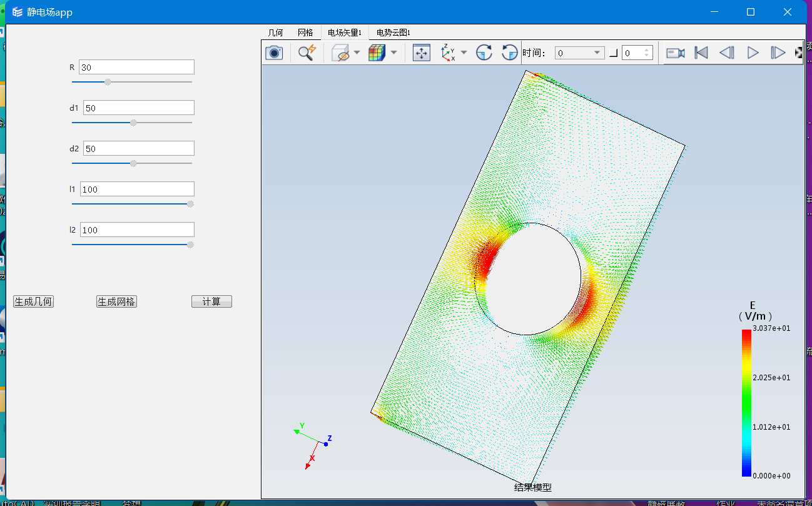Click the XYZ axes view orientation icon

click(x=449, y=53)
